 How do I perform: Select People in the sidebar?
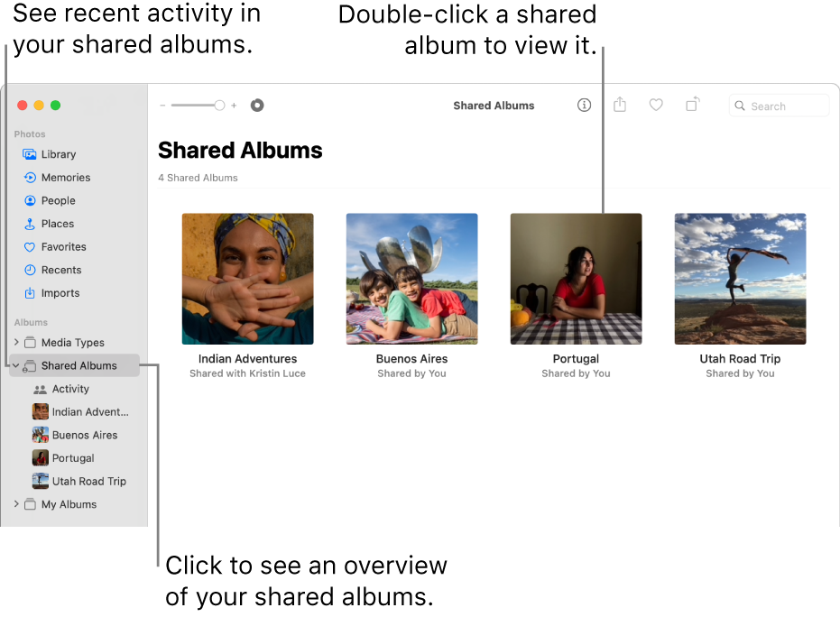click(58, 200)
